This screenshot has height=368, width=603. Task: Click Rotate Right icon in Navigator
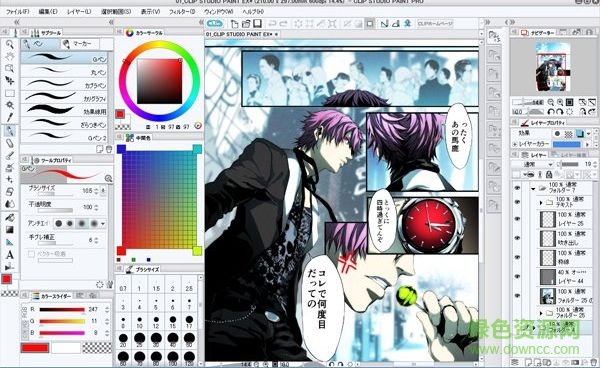click(x=560, y=112)
